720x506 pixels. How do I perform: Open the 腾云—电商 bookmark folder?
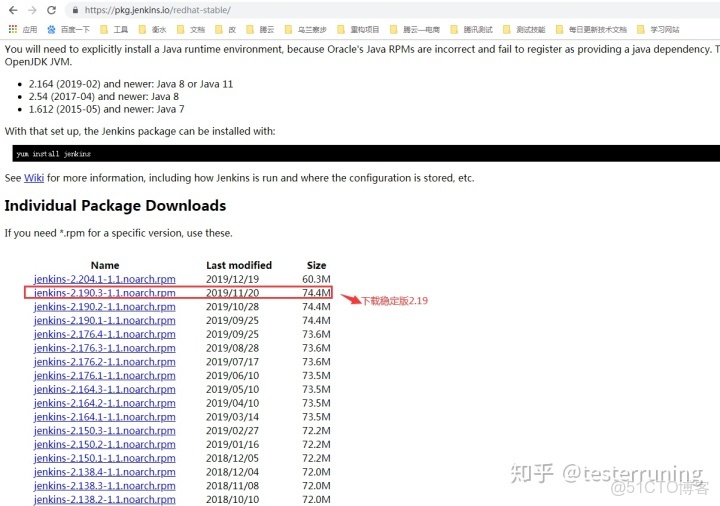(x=415, y=29)
